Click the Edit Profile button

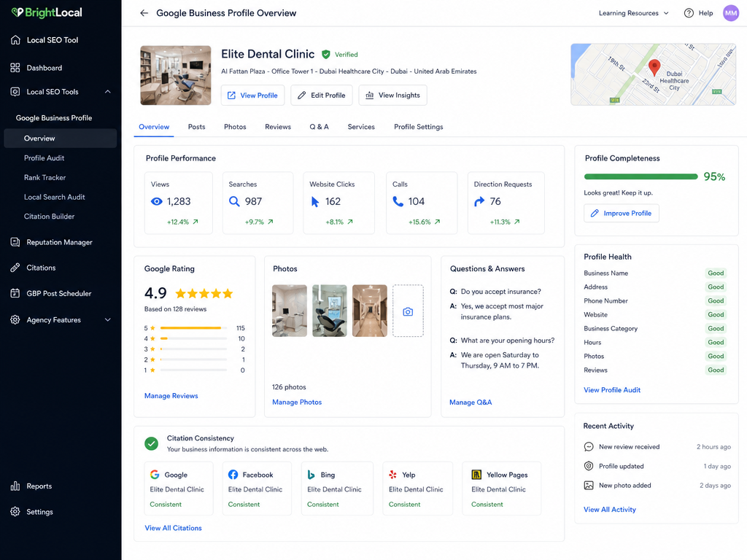[x=322, y=96]
